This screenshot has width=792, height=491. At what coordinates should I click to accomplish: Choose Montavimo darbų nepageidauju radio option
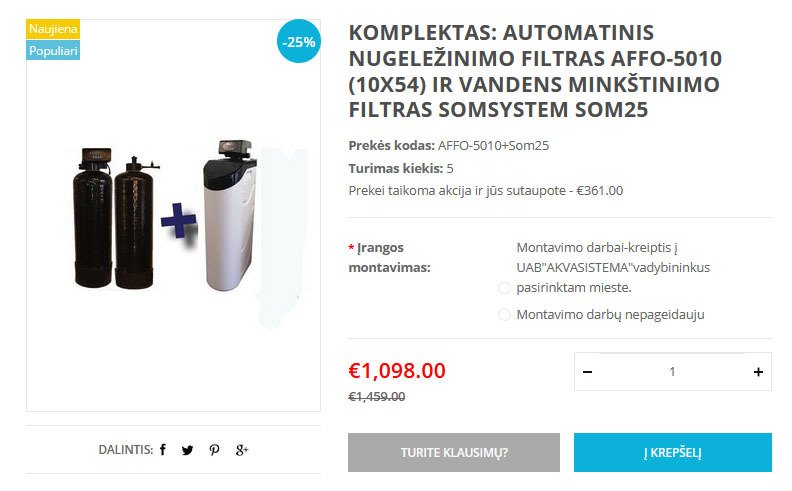pyautogui.click(x=504, y=315)
